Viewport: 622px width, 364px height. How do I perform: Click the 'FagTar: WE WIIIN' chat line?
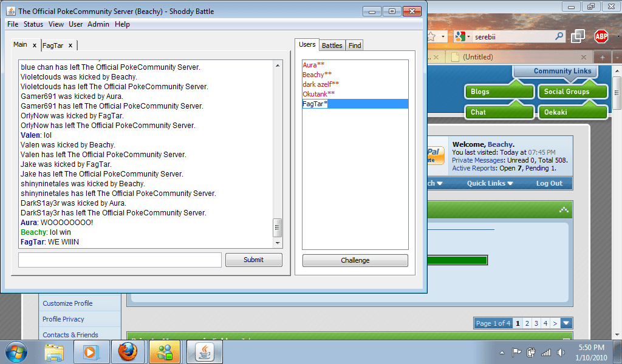click(50, 242)
